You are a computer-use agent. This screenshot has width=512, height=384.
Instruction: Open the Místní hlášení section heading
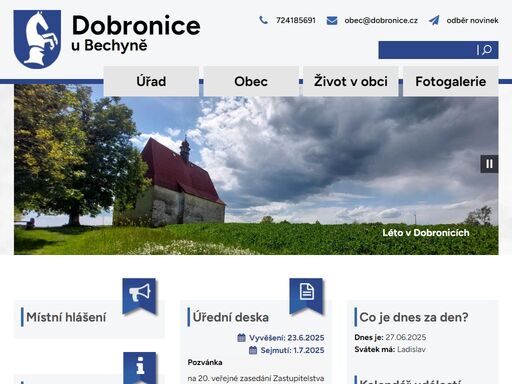tap(66, 317)
